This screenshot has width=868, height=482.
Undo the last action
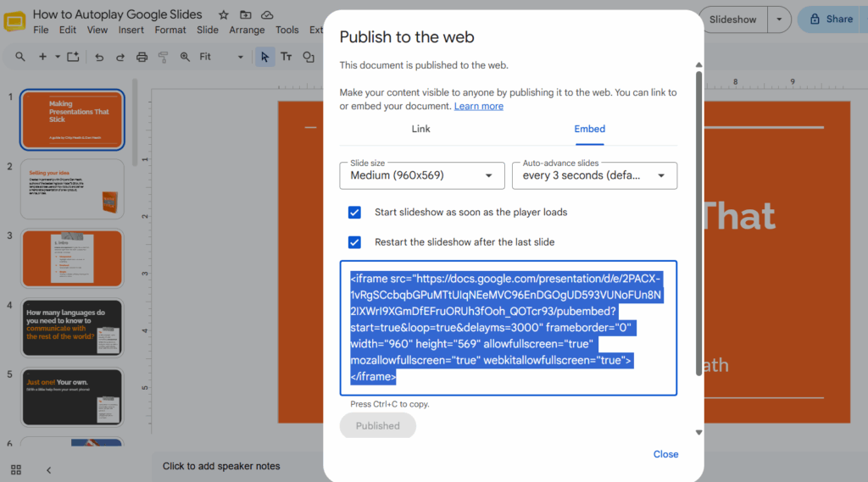99,57
